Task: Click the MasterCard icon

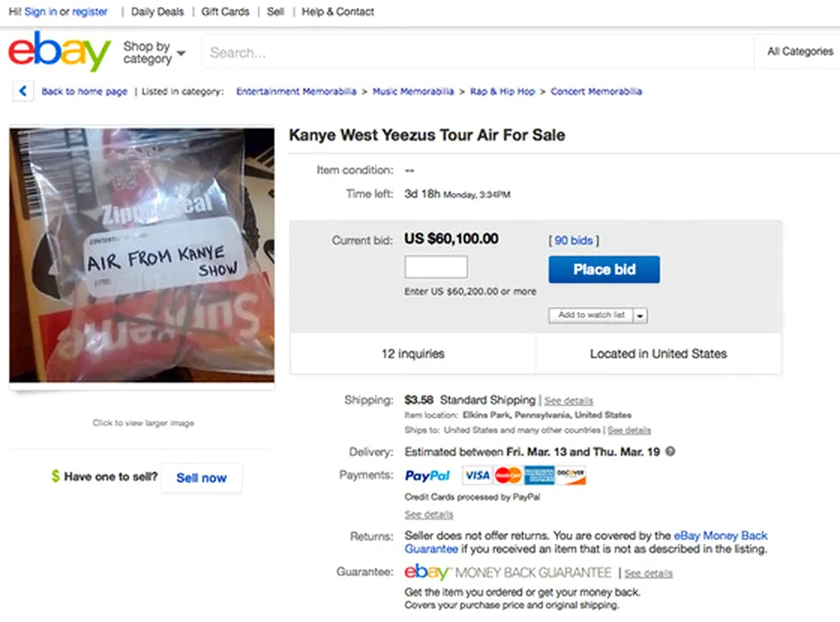Action: point(508,475)
